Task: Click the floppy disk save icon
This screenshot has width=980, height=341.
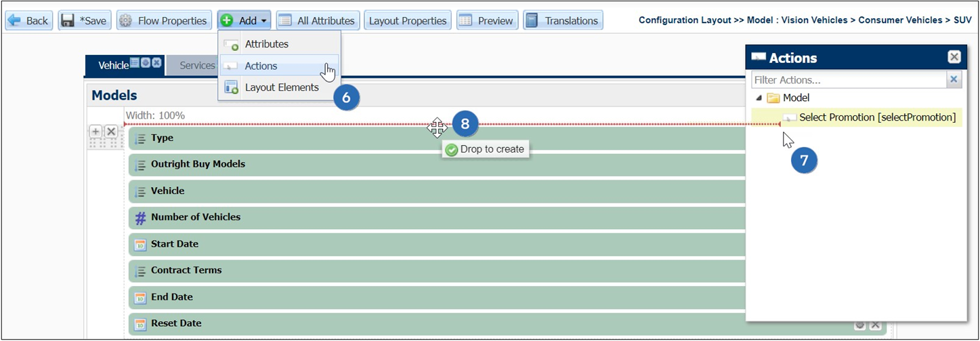Action: tap(68, 20)
